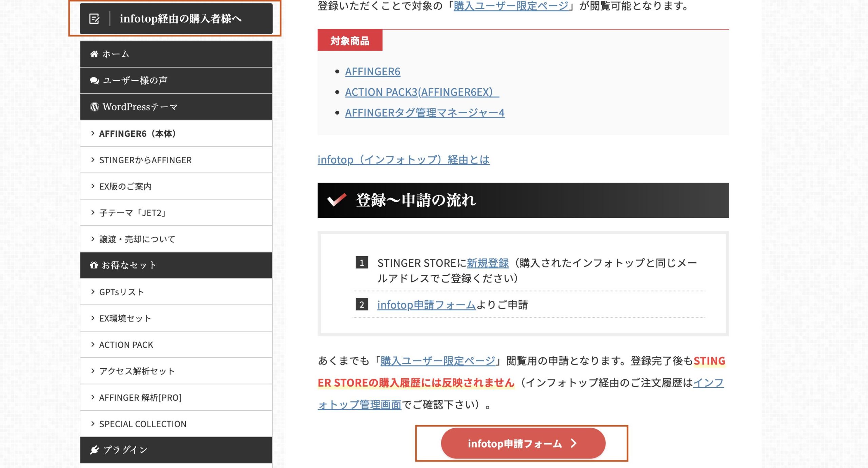Open the プラグイン menu section
The height and width of the screenshot is (468, 868).
tap(176, 450)
